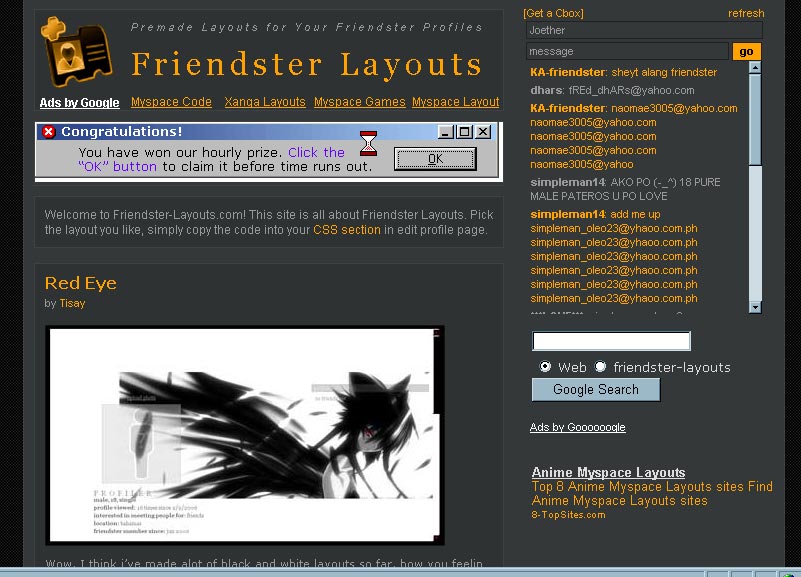
Task: Open the Myspace Code ad link
Action: [x=171, y=102]
